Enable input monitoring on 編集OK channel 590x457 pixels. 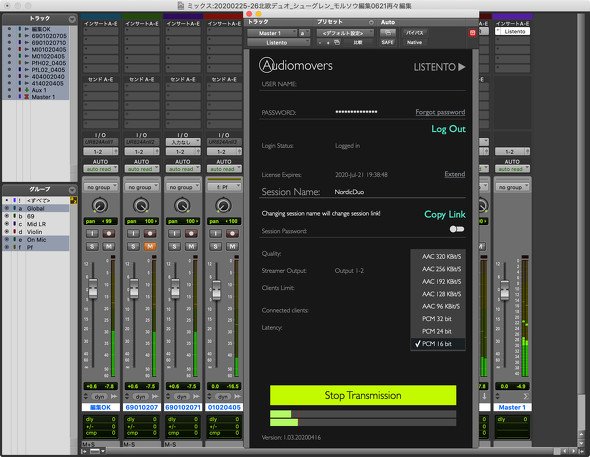click(92, 234)
